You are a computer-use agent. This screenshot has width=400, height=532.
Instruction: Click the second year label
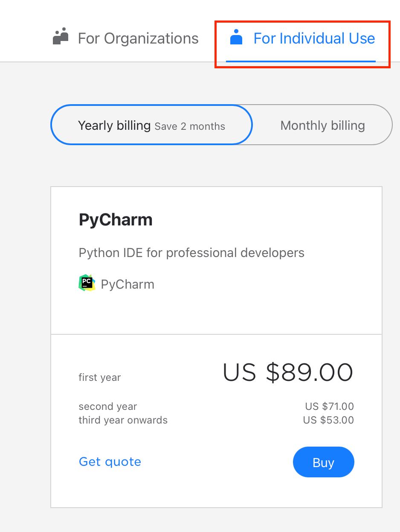108,406
